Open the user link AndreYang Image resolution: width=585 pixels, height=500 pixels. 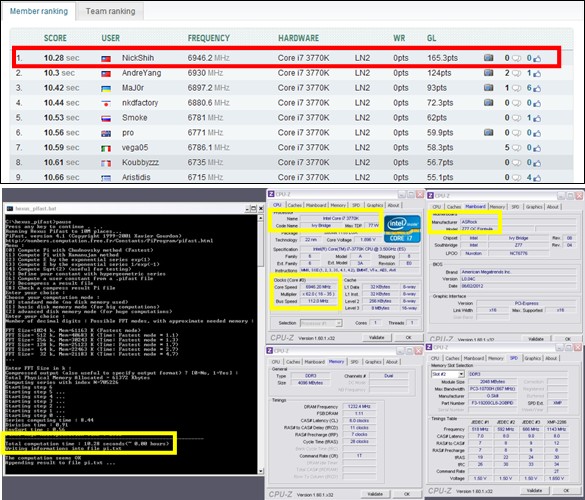click(141, 73)
